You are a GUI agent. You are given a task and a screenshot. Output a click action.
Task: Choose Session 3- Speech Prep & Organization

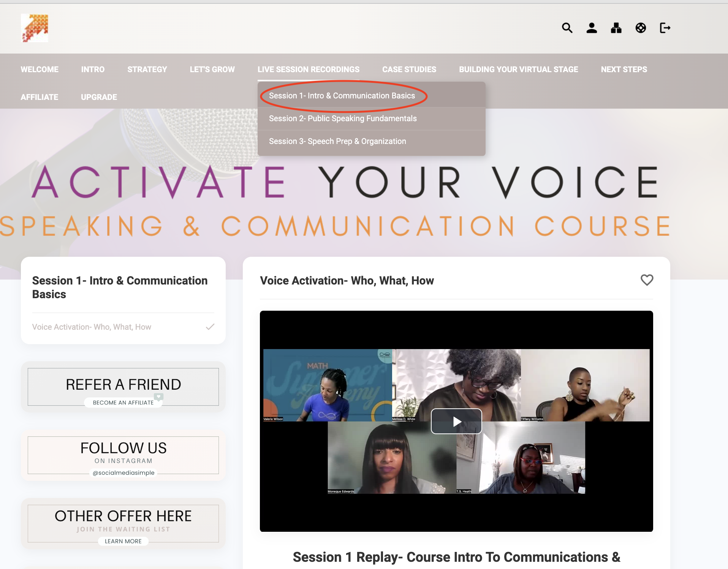coord(337,141)
